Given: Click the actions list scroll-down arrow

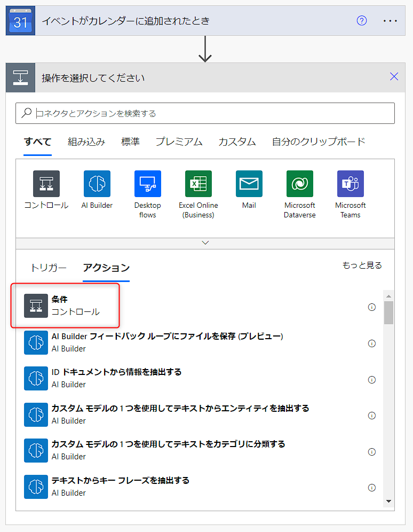Looking at the screenshot, I should (388, 502).
